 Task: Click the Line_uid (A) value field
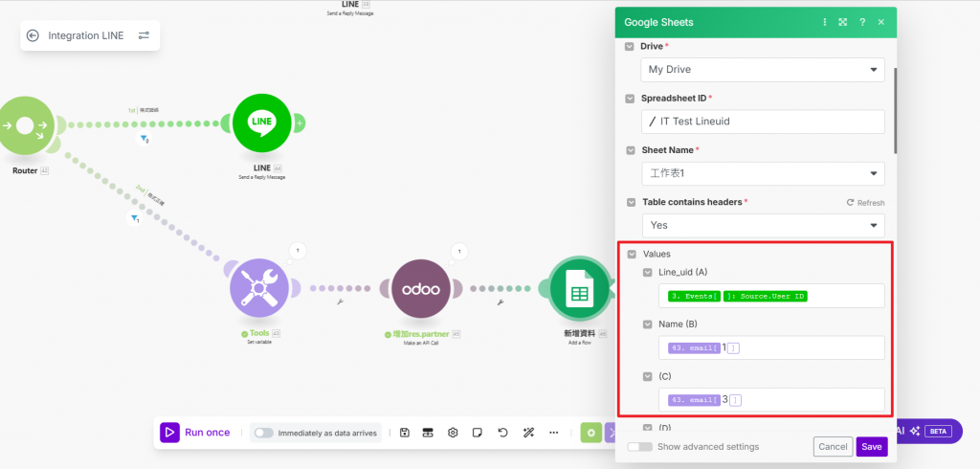point(772,296)
